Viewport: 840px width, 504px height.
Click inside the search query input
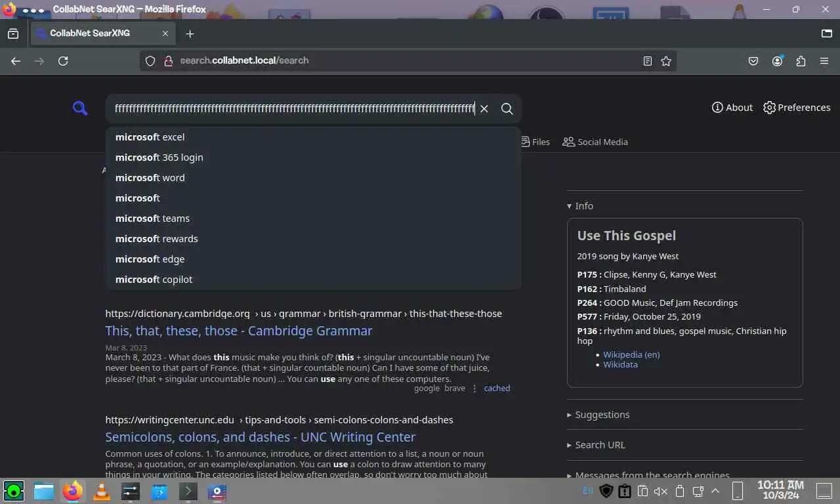(x=295, y=108)
